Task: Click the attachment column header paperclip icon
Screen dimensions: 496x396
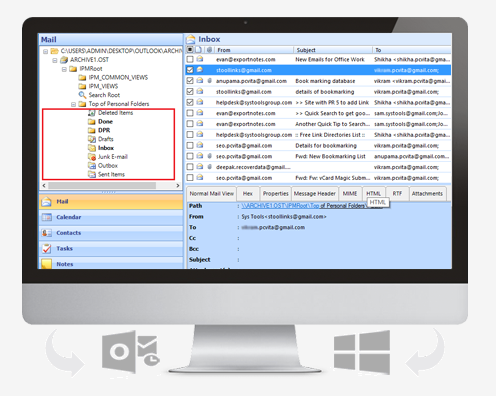Action: [209, 50]
